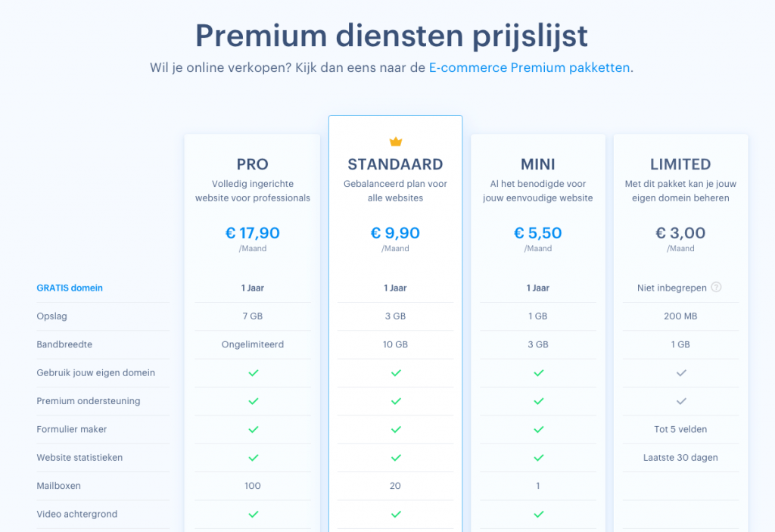Select the PRO plan header
Image resolution: width=775 pixels, height=532 pixels.
coord(252,163)
